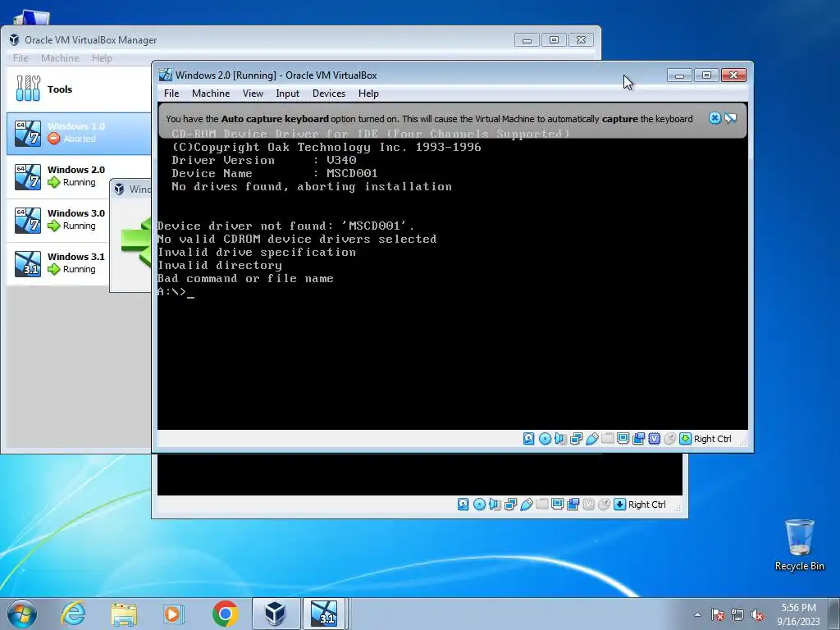Open Devices menu in Windows 2.0 VM window
This screenshot has width=840, height=630.
pos(329,94)
